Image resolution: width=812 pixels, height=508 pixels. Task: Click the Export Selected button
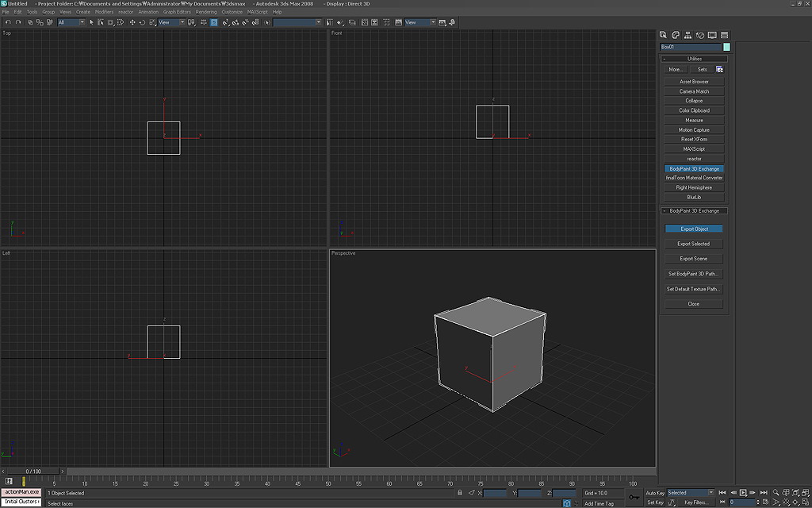694,244
